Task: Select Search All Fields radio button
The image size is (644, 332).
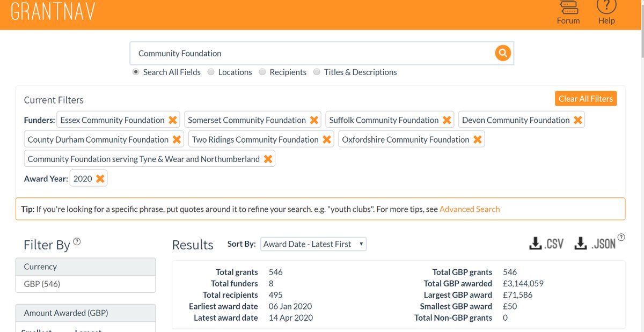Action: (x=136, y=72)
